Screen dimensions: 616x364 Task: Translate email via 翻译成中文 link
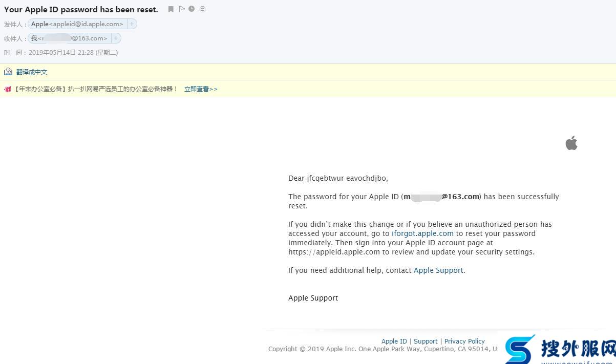tap(32, 72)
